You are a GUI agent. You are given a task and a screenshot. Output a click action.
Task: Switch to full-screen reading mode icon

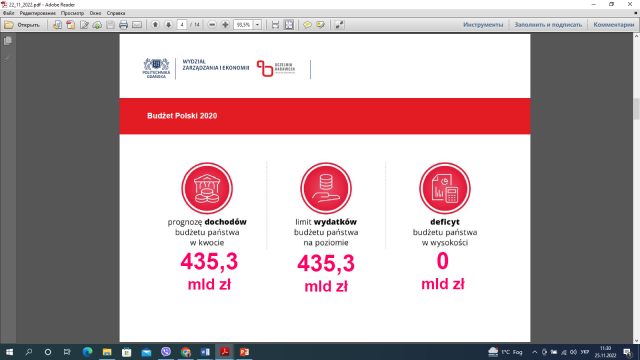click(340, 25)
